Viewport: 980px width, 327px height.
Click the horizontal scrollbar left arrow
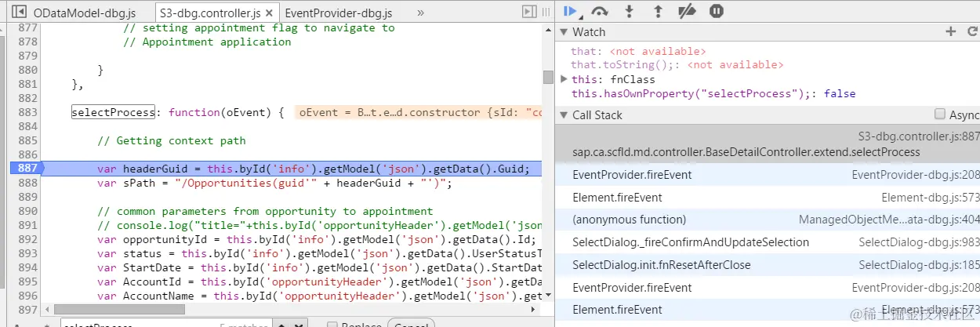(45, 309)
